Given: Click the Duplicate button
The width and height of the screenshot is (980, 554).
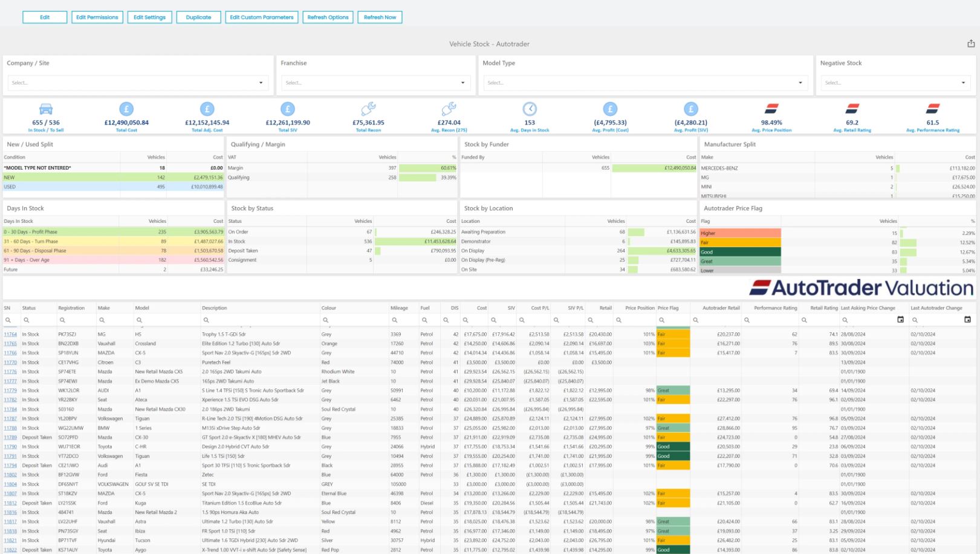Looking at the screenshot, I should coord(198,17).
